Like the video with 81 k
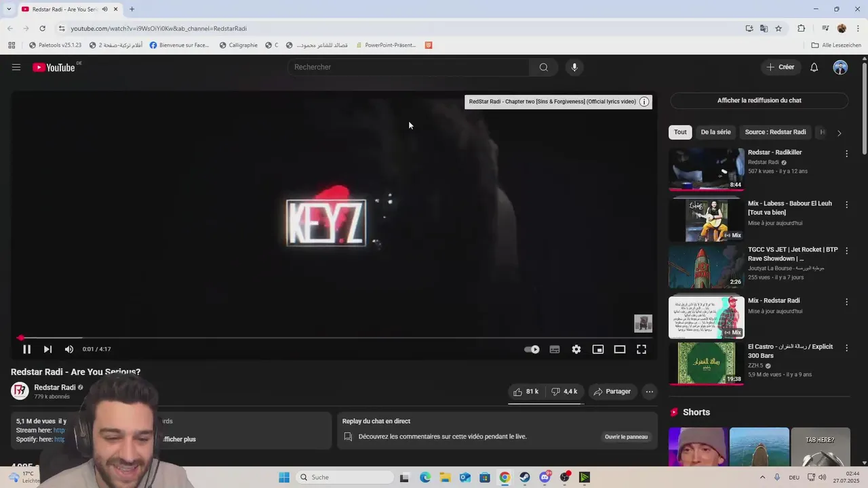 pyautogui.click(x=526, y=392)
